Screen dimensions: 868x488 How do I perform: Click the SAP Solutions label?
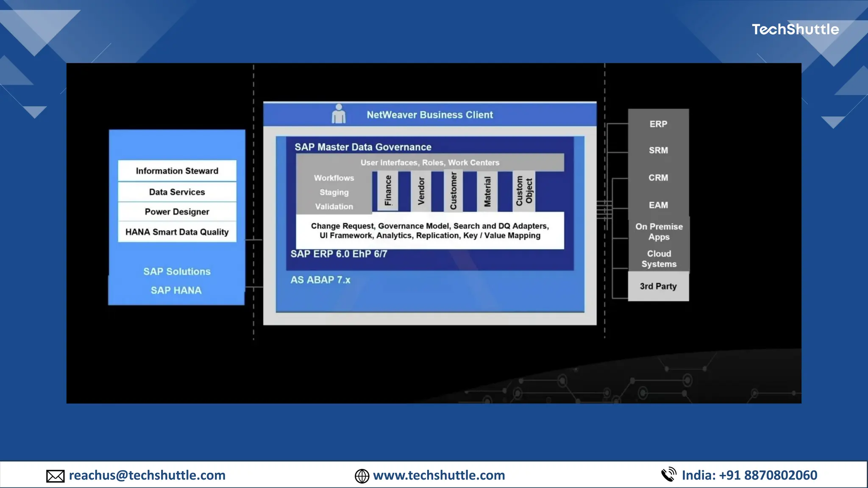click(x=177, y=272)
